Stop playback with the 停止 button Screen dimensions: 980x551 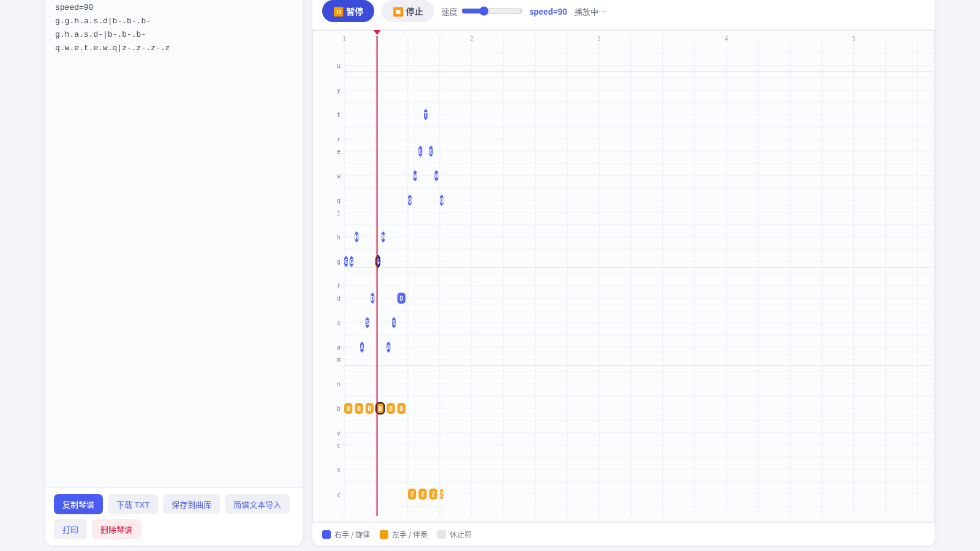408,12
